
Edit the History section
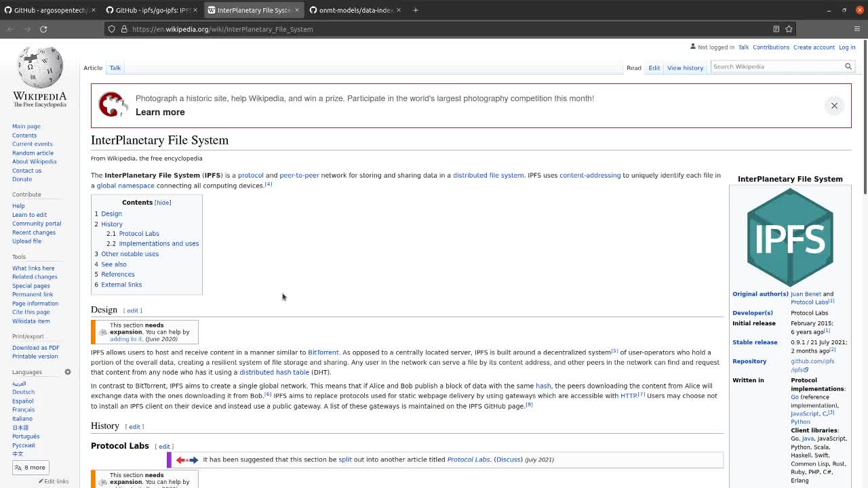134,427
